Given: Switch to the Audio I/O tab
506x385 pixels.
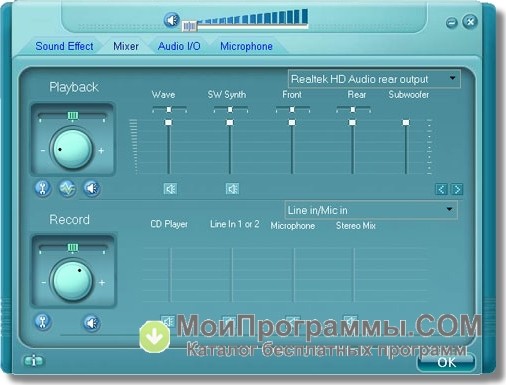Looking at the screenshot, I should tap(179, 46).
